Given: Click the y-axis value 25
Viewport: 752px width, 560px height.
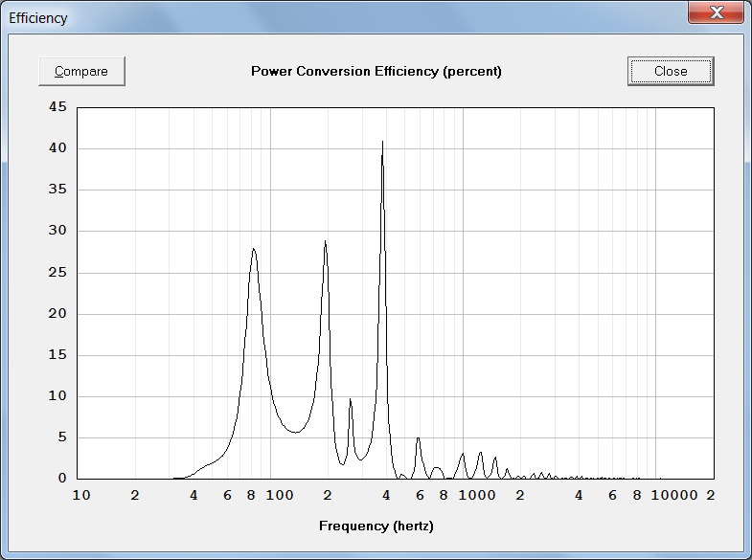Looking at the screenshot, I should (x=57, y=272).
